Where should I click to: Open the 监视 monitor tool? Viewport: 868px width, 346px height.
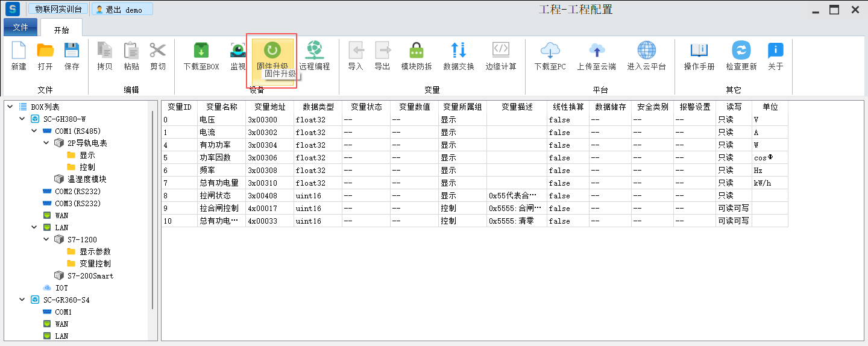pos(238,51)
